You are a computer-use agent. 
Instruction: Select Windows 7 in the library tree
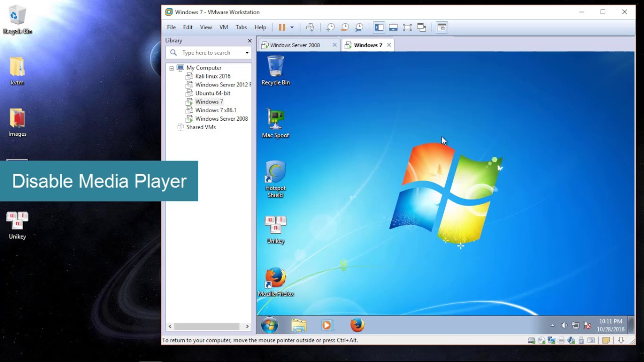[x=204, y=102]
